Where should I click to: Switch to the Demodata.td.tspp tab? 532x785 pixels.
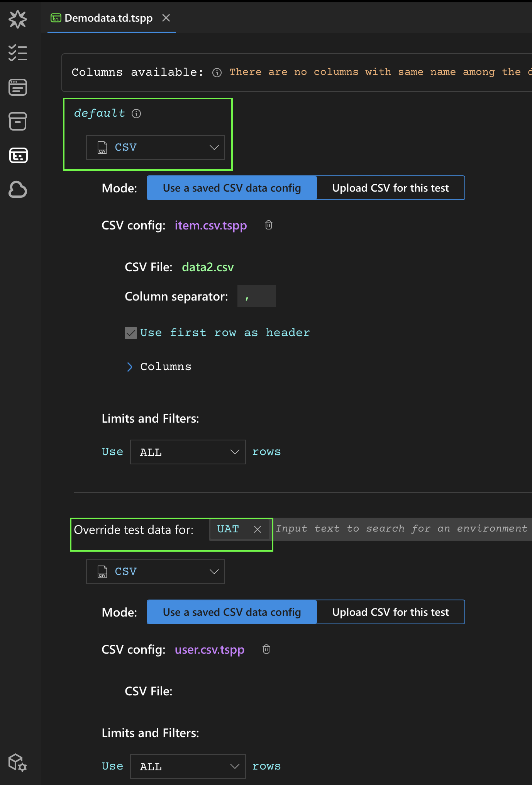coord(108,18)
